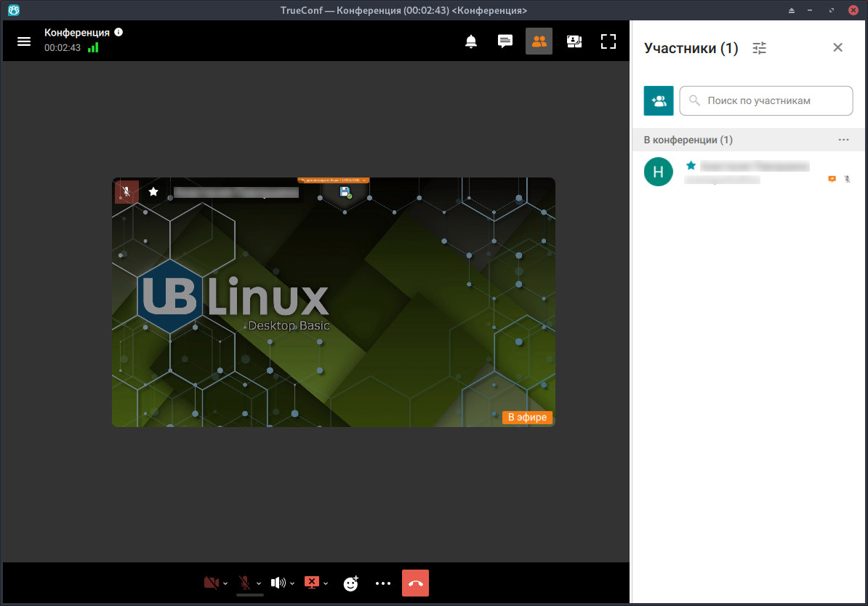Open the hamburger main menu
This screenshot has width=868, height=606.
tap(24, 41)
